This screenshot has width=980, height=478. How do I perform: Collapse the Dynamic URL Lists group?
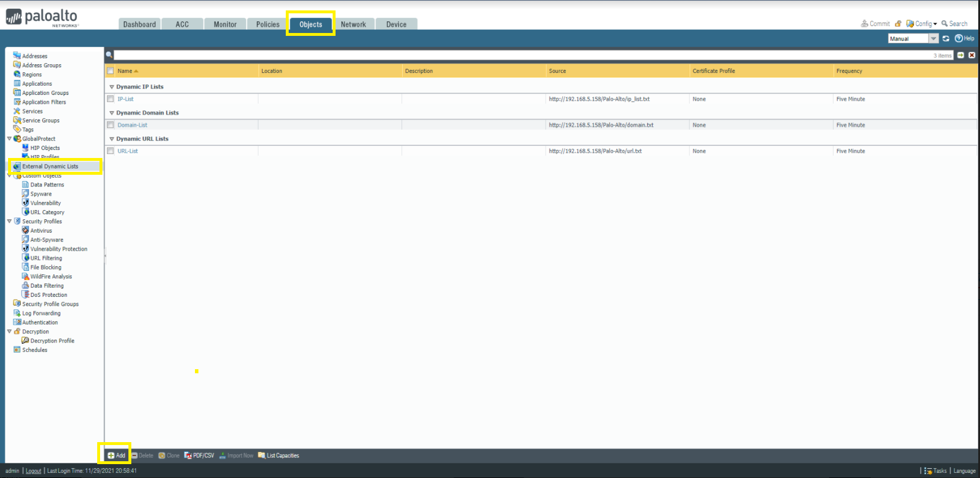point(112,139)
